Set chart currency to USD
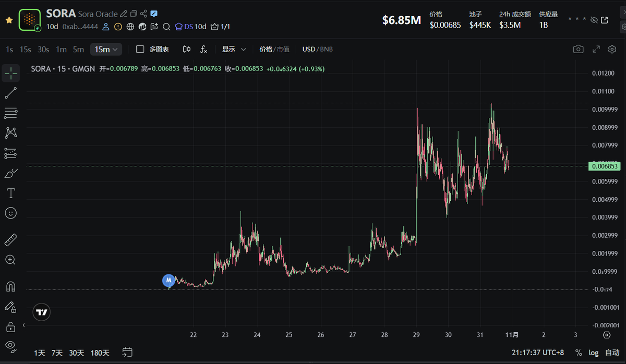This screenshot has width=626, height=364. (309, 49)
